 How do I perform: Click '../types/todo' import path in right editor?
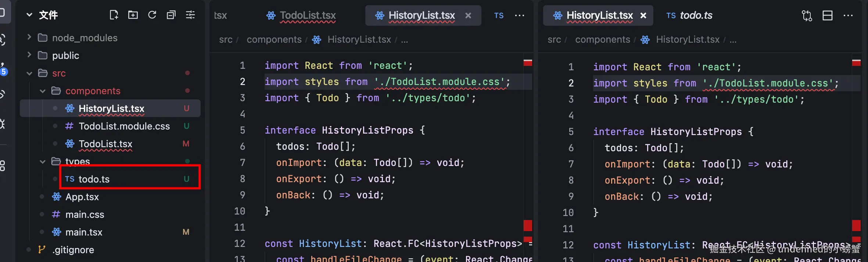pyautogui.click(x=757, y=99)
